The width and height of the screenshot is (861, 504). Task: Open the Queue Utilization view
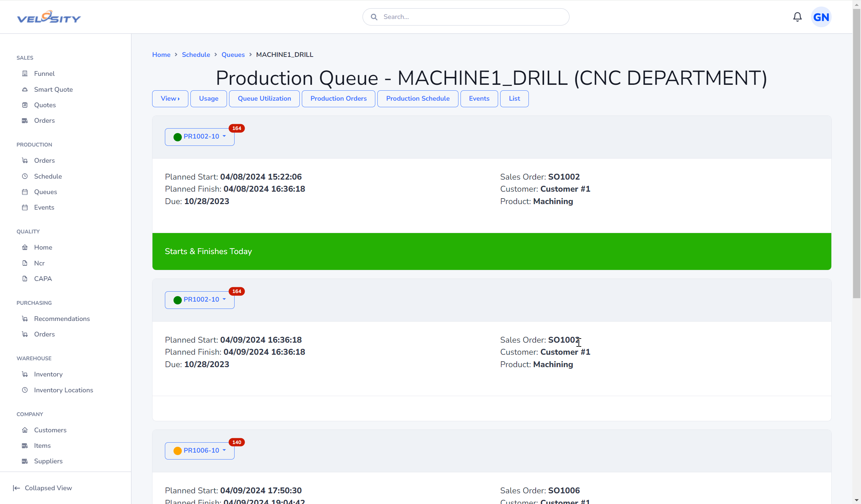[x=264, y=99]
